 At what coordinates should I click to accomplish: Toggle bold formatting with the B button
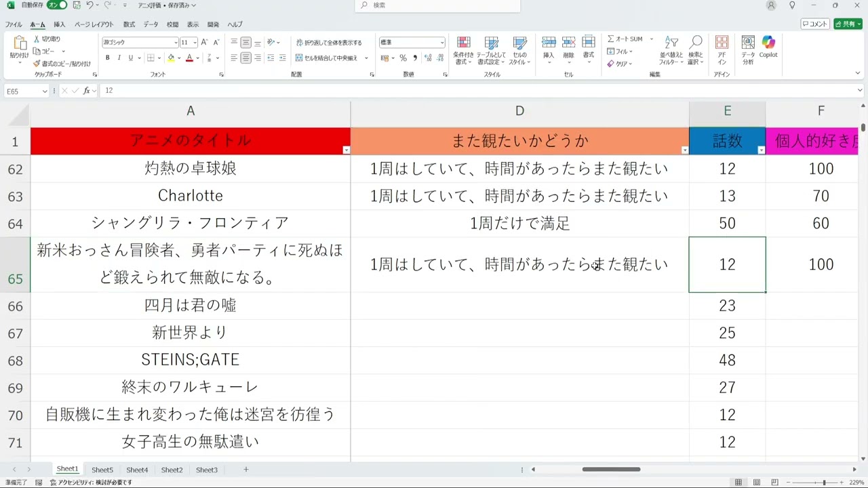pyautogui.click(x=107, y=58)
